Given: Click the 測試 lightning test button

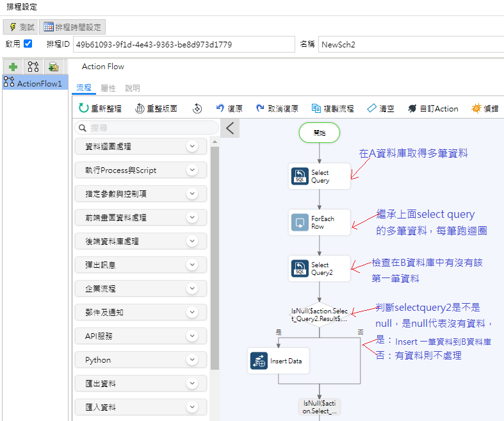Looking at the screenshot, I should click(x=21, y=27).
